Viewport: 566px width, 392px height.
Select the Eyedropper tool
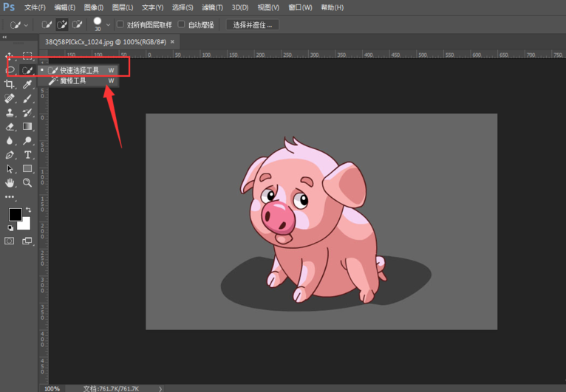coord(27,85)
